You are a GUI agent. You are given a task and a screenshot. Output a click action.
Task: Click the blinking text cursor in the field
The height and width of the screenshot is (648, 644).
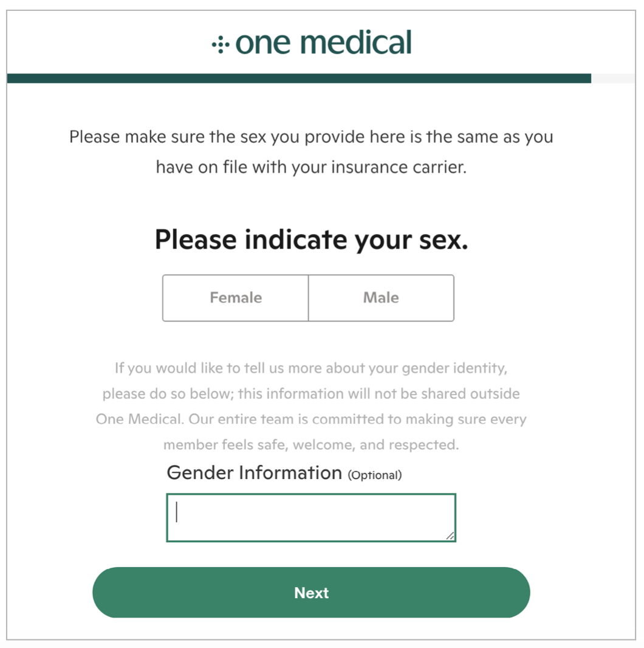coord(177,512)
